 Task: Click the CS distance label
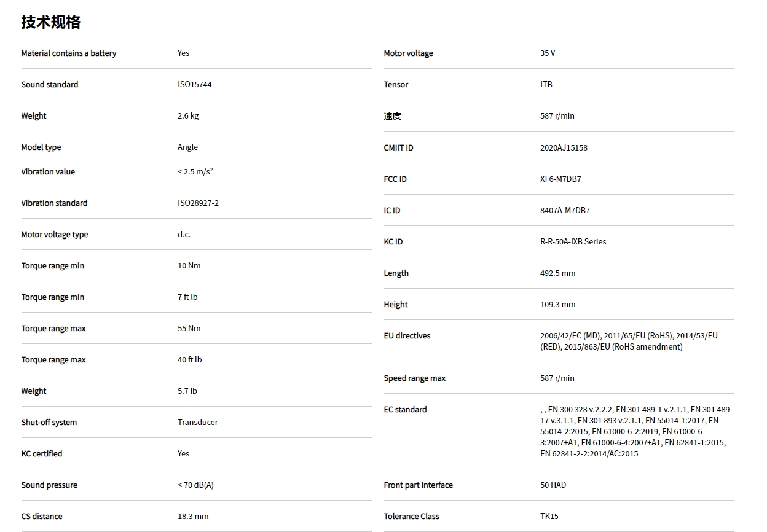click(x=42, y=517)
